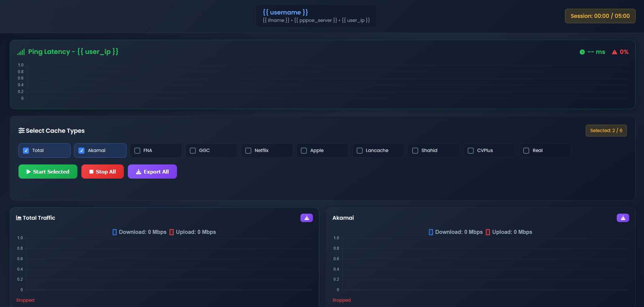Click the Stop All button
The height and width of the screenshot is (307, 644).
click(x=102, y=172)
